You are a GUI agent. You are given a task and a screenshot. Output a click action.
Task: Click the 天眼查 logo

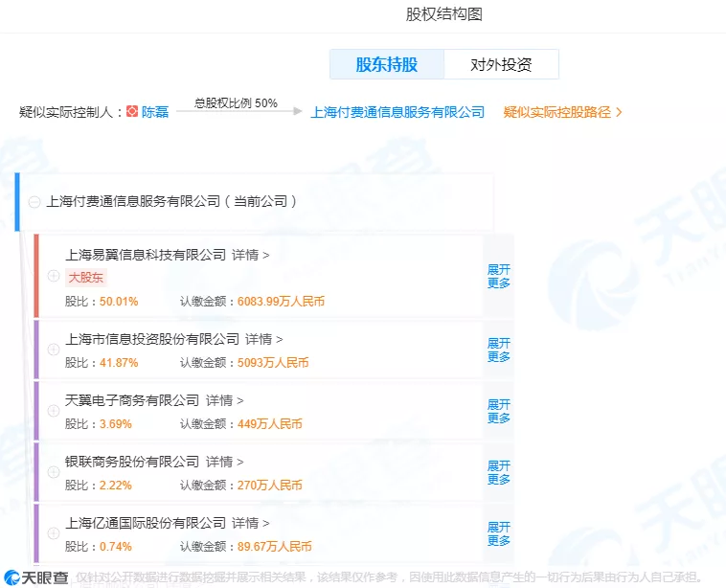coord(36,577)
